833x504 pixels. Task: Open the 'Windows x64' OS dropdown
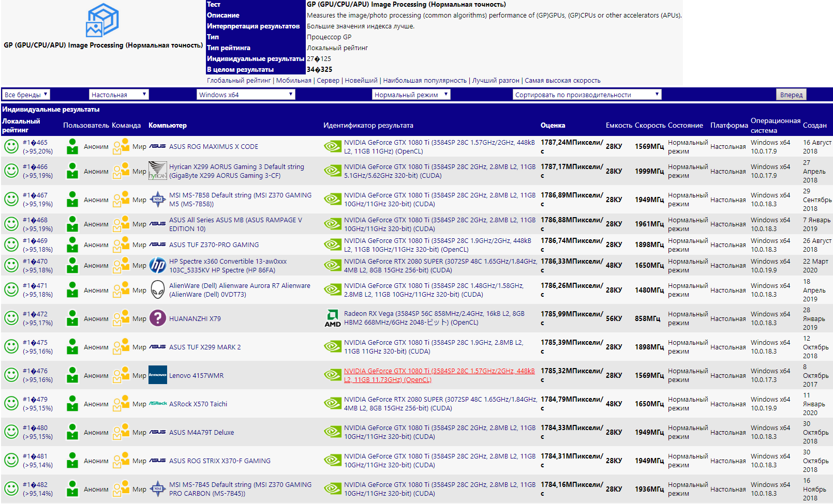pyautogui.click(x=246, y=95)
